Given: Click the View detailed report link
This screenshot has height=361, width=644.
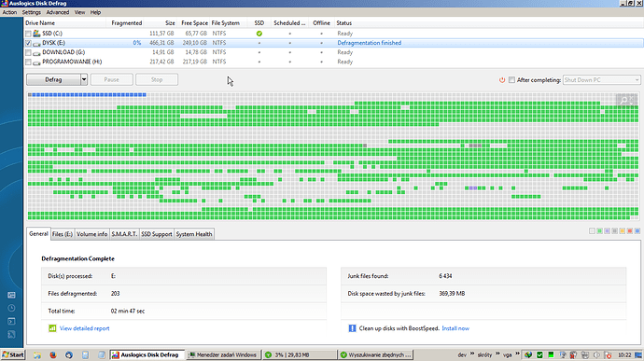Looking at the screenshot, I should click(85, 328).
